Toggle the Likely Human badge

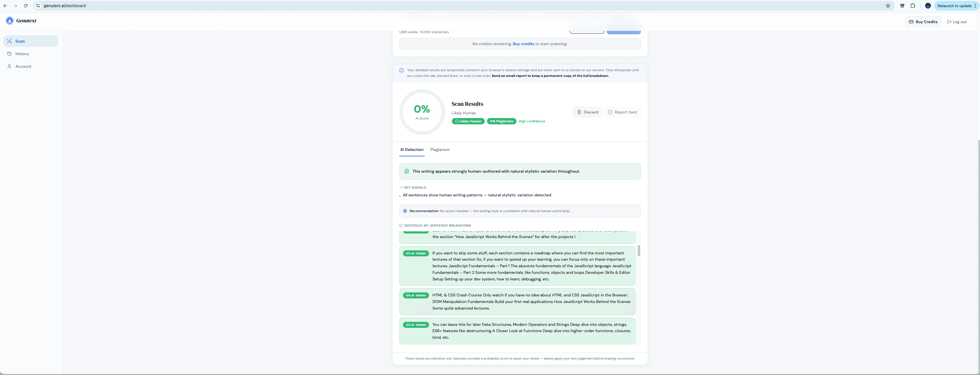[x=468, y=121]
